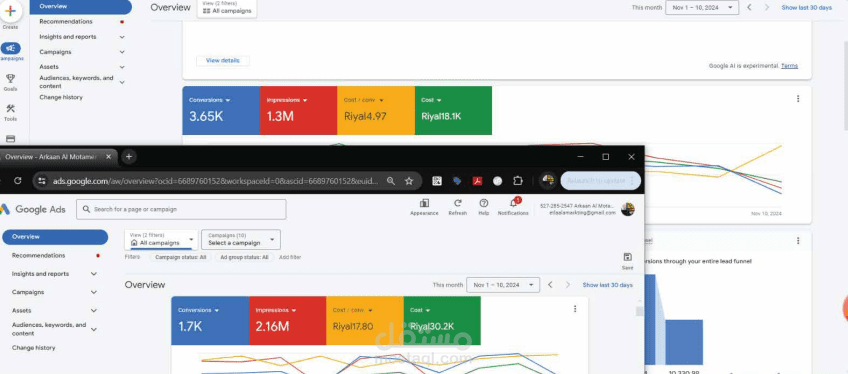Open Nov 1 – 10, 2024 date dropdown in front window
The height and width of the screenshot is (374, 848).
coord(503,285)
